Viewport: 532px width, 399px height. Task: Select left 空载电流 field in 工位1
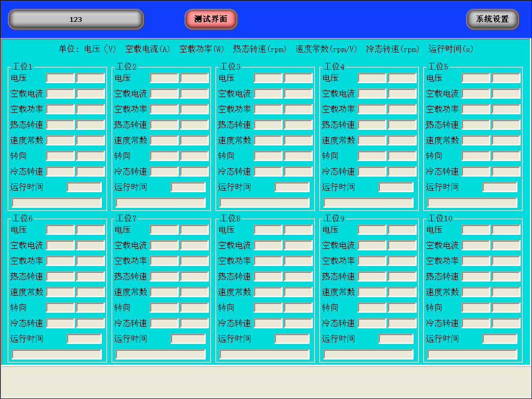pyautogui.click(x=60, y=94)
